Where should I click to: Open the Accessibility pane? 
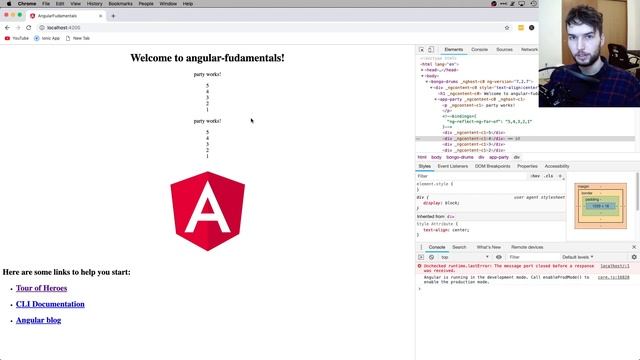557,167
